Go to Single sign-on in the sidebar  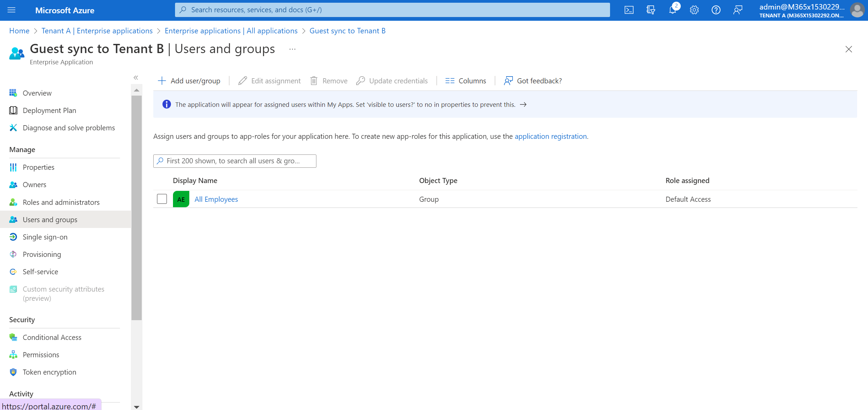click(x=45, y=237)
